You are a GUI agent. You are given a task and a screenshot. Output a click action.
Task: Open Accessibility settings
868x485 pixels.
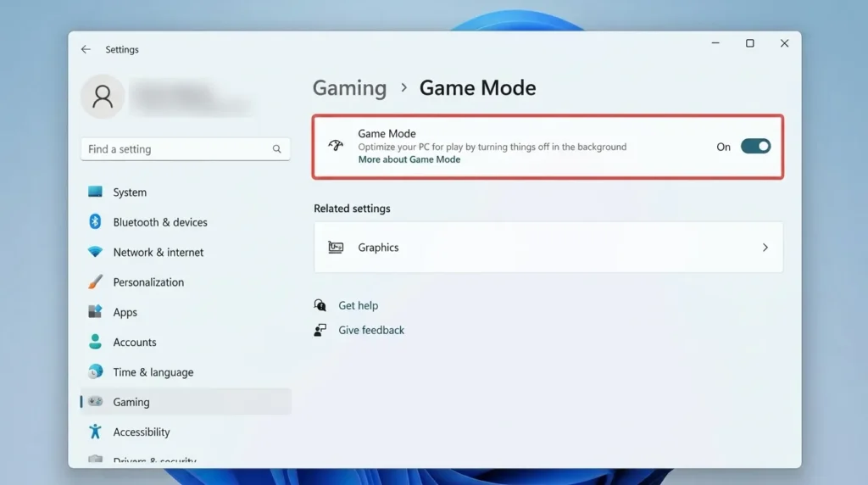186,432
